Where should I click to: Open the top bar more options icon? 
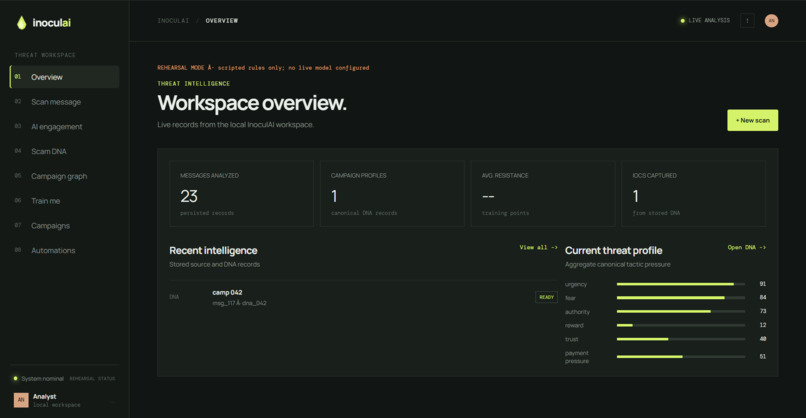tap(747, 21)
